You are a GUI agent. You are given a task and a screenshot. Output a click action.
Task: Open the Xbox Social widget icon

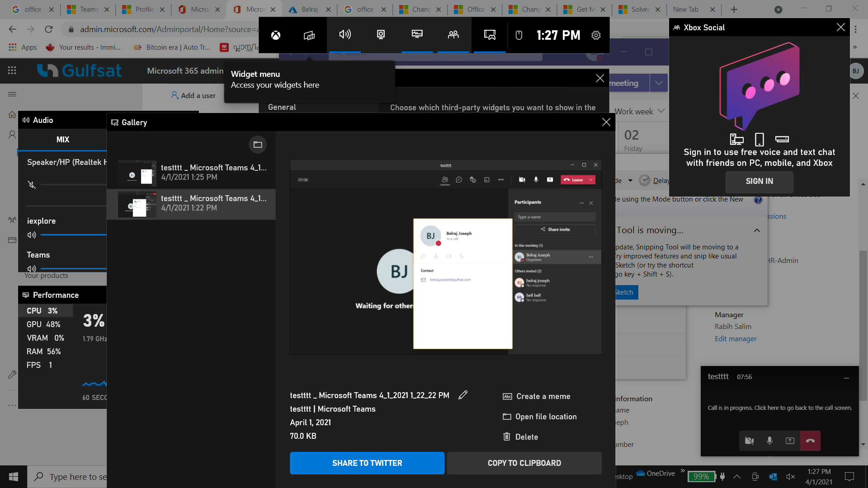coord(453,35)
